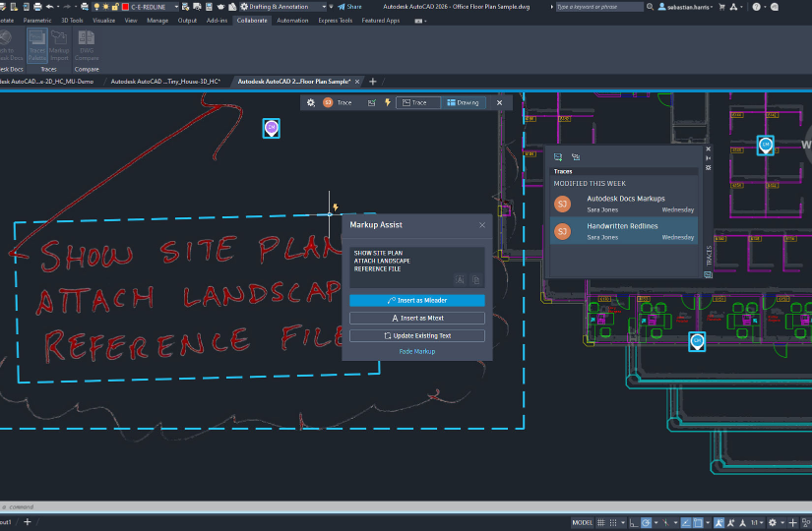This screenshot has height=531, width=812.
Task: Click the keyword search input field
Action: [599, 7]
